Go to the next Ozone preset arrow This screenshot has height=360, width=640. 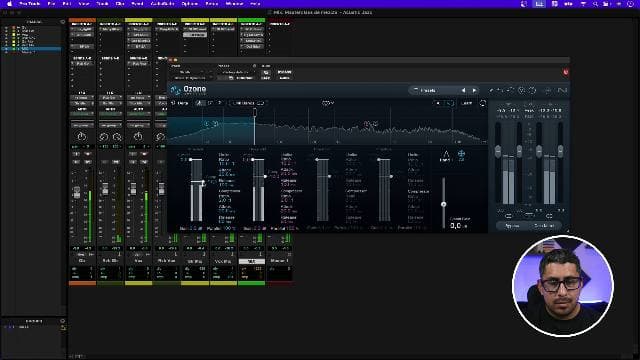pos(474,90)
